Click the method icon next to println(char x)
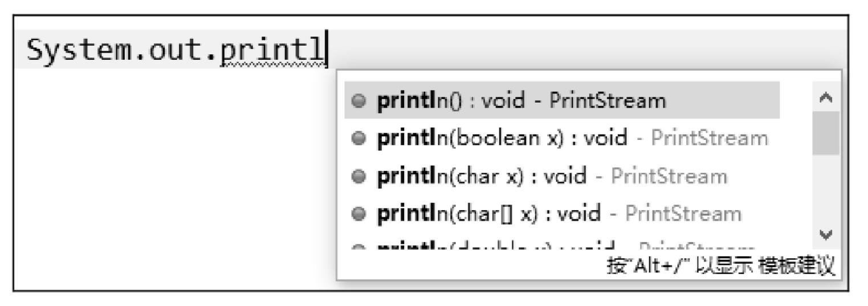 [358, 176]
